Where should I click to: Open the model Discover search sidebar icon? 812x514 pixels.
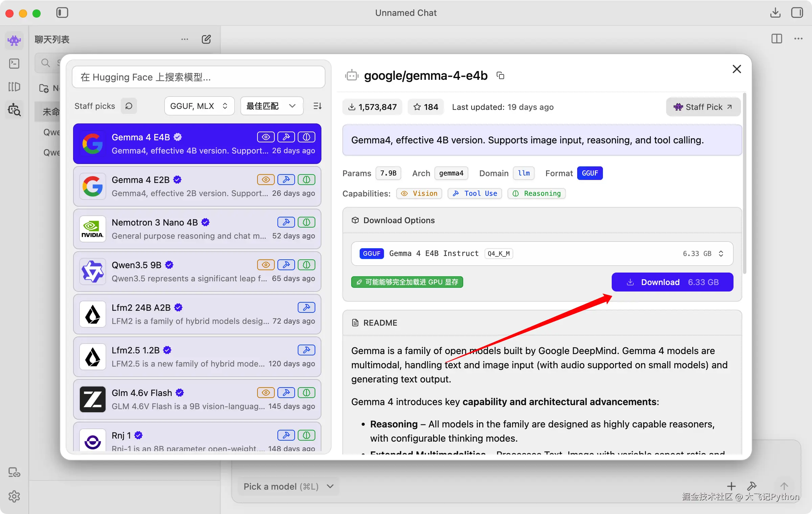tap(14, 110)
